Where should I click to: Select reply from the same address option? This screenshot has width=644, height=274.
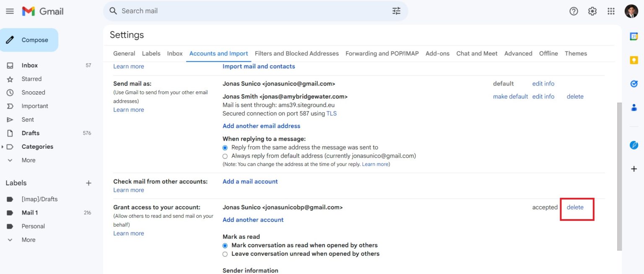tap(225, 147)
